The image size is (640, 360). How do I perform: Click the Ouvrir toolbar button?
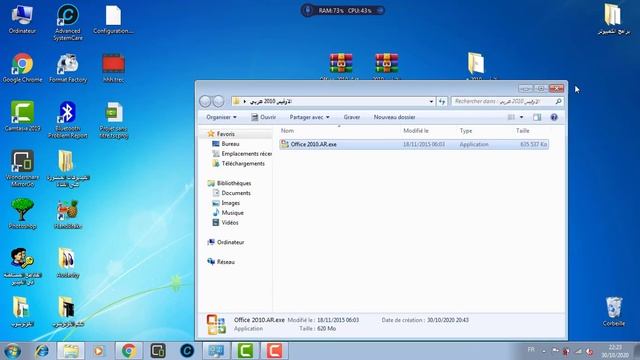click(264, 117)
